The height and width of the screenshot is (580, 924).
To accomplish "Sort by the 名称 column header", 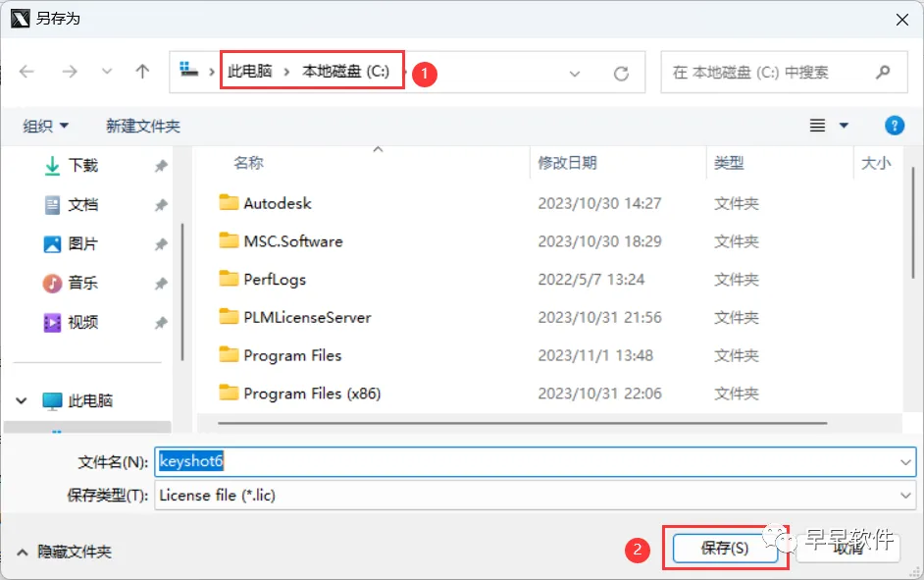I will pyautogui.click(x=248, y=163).
